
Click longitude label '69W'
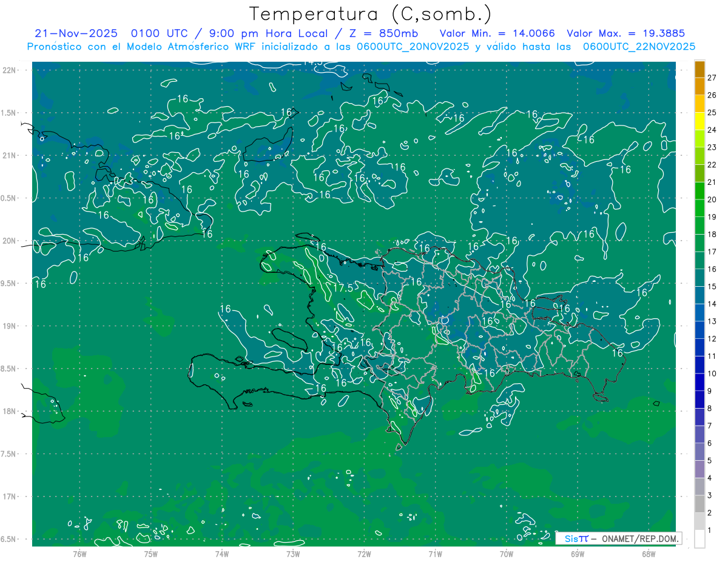578,554
